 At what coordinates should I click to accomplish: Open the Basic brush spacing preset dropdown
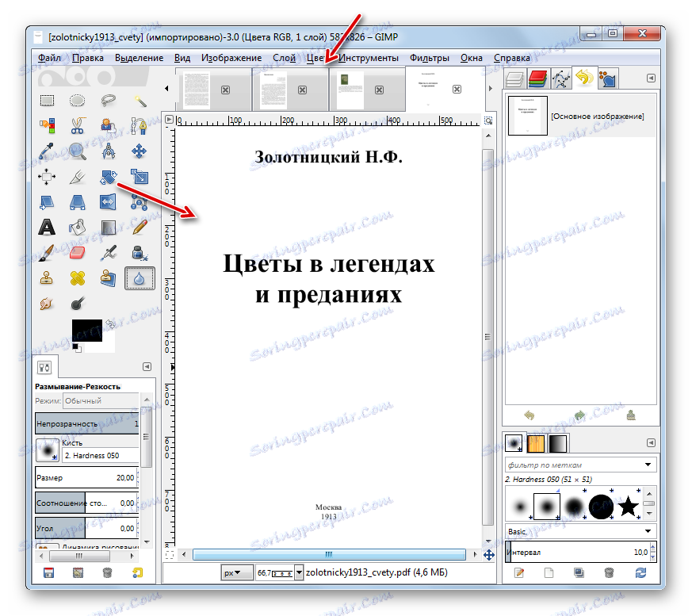(x=581, y=532)
